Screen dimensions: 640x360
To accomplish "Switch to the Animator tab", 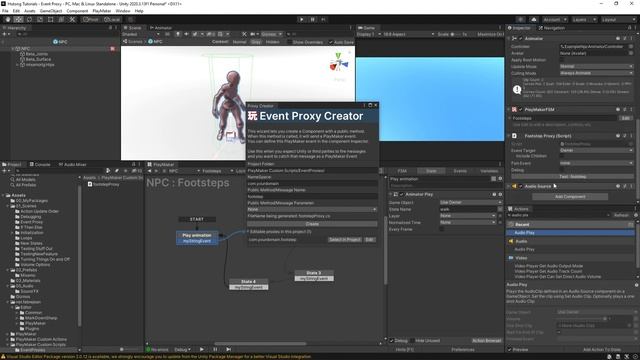I will (160, 28).
